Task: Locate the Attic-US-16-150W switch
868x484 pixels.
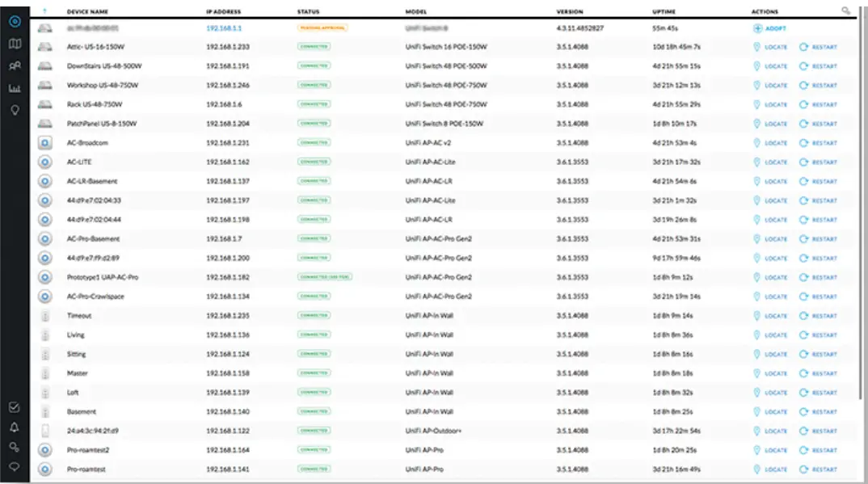Action: (770, 47)
